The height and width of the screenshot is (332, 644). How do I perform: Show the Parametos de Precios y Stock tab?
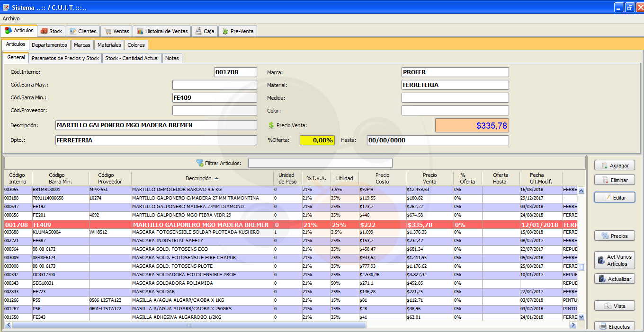click(x=65, y=58)
